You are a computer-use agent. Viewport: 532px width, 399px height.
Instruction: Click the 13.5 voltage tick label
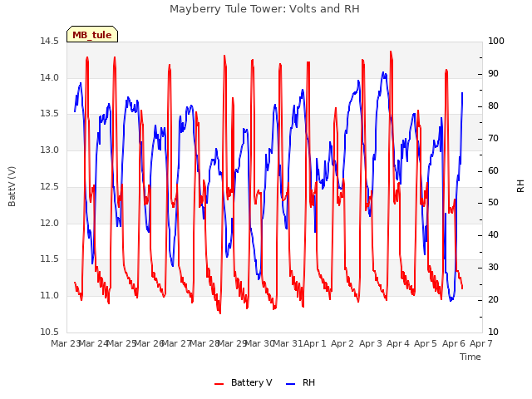pos(50,114)
